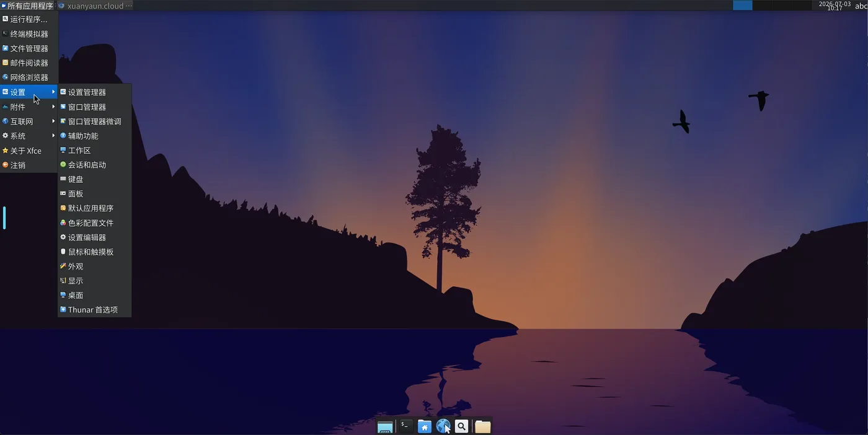Select 窗口管理器微调 from the settings submenu
The height and width of the screenshot is (435, 868).
coord(94,121)
